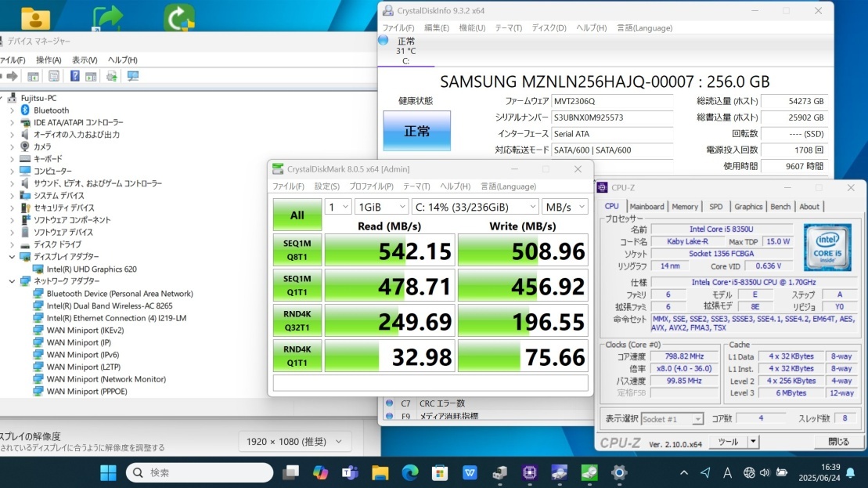Switch to the Memory tab in CPU-Z

coord(685,207)
